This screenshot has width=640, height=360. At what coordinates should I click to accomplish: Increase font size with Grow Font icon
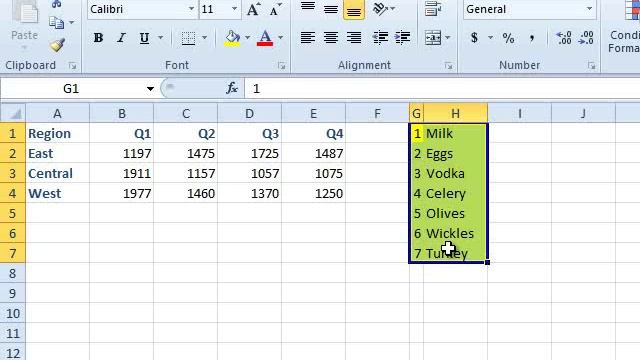253,9
